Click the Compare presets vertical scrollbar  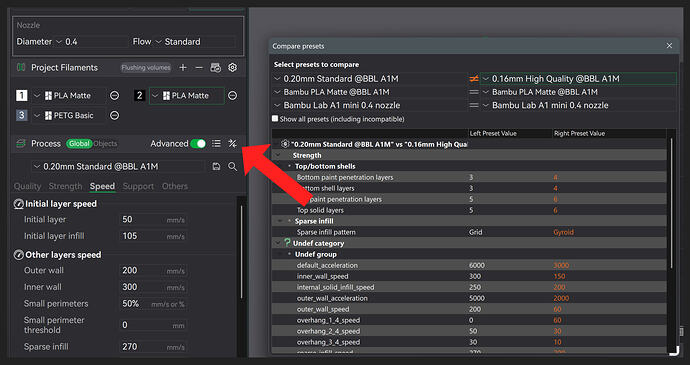[x=672, y=203]
